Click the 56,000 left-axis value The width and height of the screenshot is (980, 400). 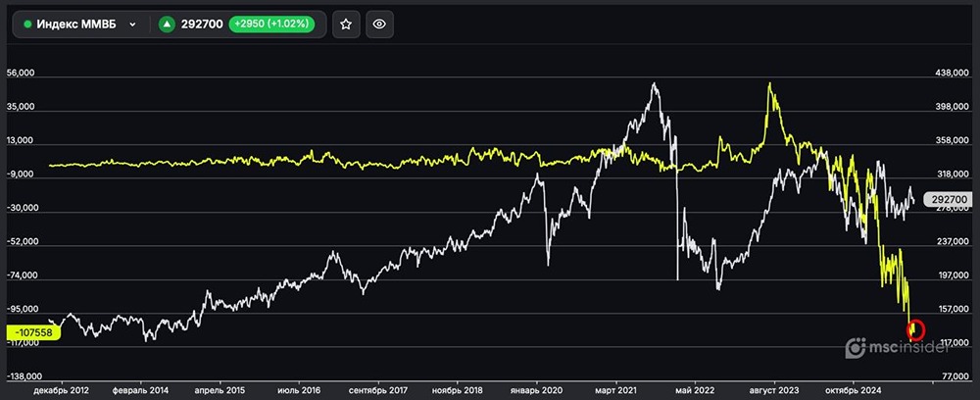tap(22, 74)
